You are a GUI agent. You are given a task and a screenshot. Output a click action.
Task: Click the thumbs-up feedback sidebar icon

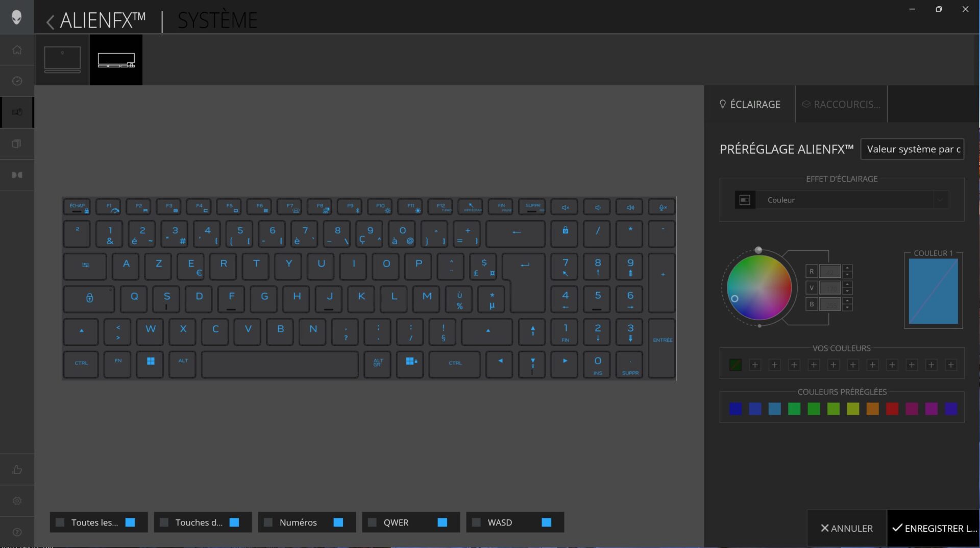pyautogui.click(x=17, y=469)
